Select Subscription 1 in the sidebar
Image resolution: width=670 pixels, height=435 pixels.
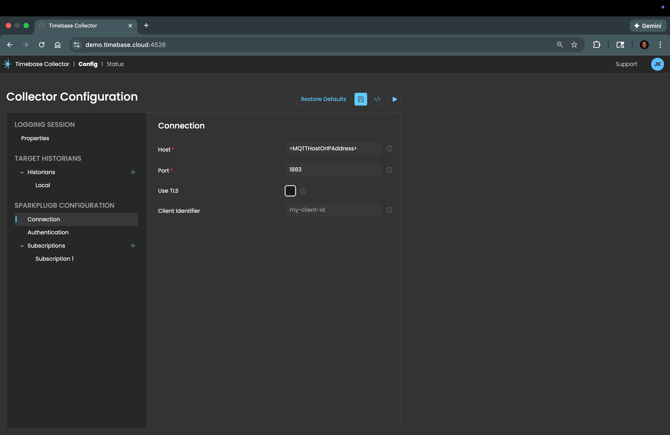(54, 259)
